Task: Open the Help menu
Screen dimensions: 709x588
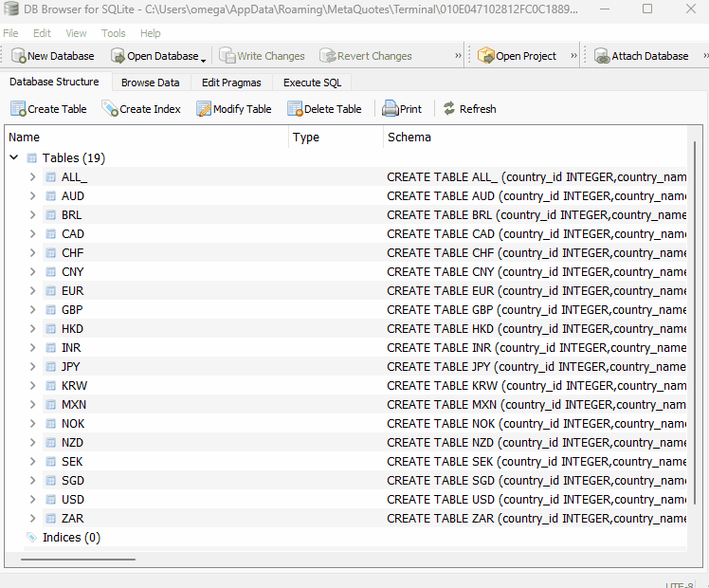Action: click(x=150, y=33)
